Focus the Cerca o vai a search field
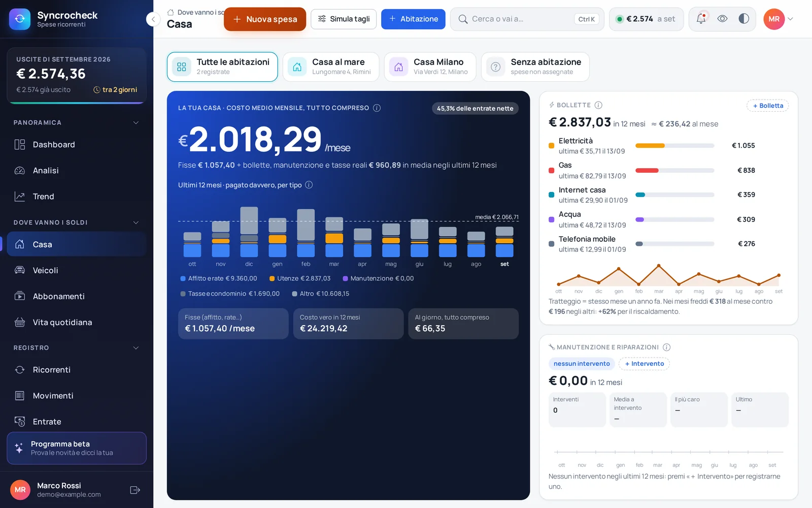Screen dimensions: 812x508 [x=527, y=19]
